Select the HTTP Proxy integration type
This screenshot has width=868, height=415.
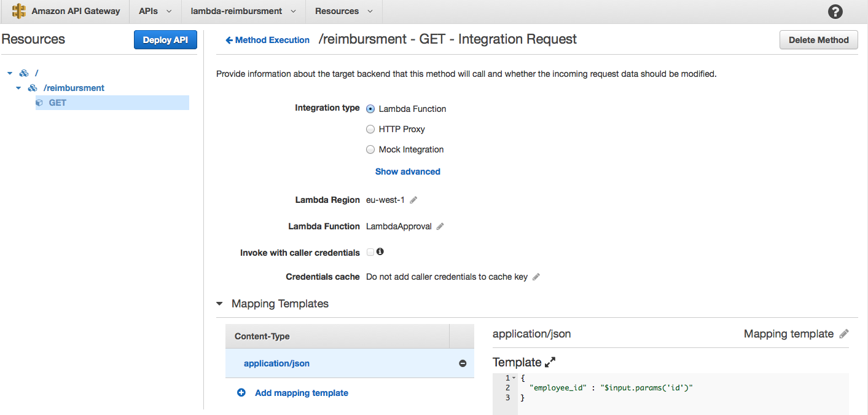(370, 129)
